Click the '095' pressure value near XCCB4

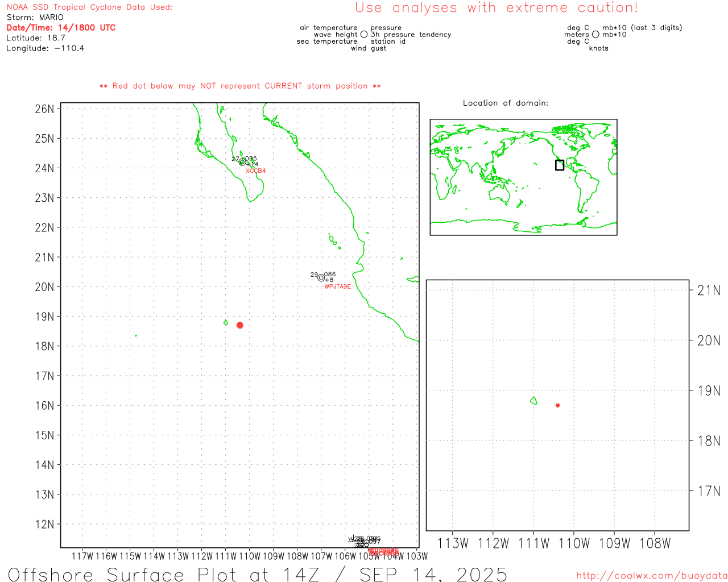click(x=251, y=159)
